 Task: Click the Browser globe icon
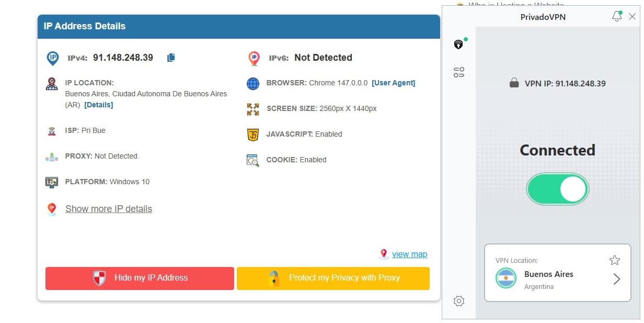pyautogui.click(x=253, y=83)
